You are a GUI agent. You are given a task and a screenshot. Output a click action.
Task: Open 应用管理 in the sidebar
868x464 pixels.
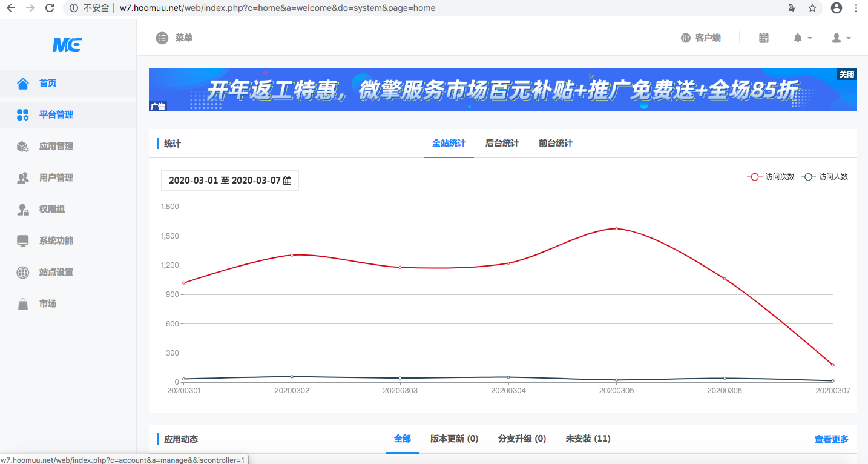[x=68, y=147]
